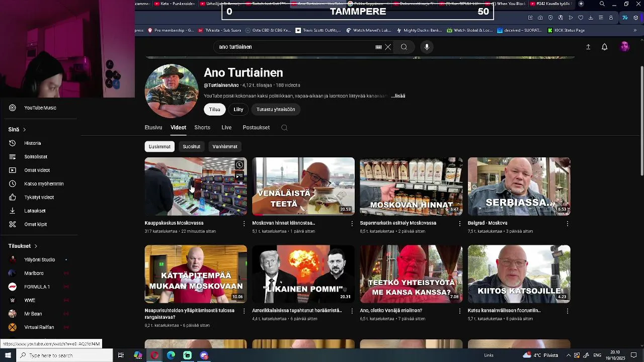Search within the channel using the magnifier icon
The width and height of the screenshot is (644, 362).
[284, 128]
